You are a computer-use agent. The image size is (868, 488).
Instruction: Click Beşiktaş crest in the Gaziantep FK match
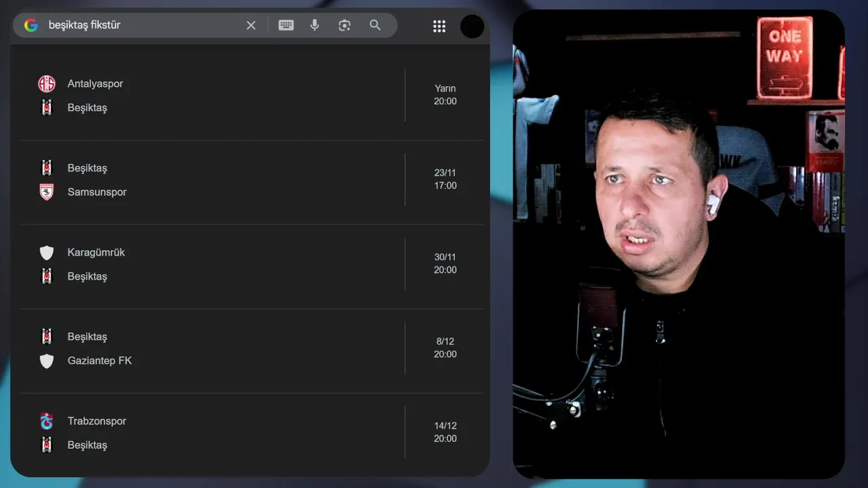pos(46,337)
